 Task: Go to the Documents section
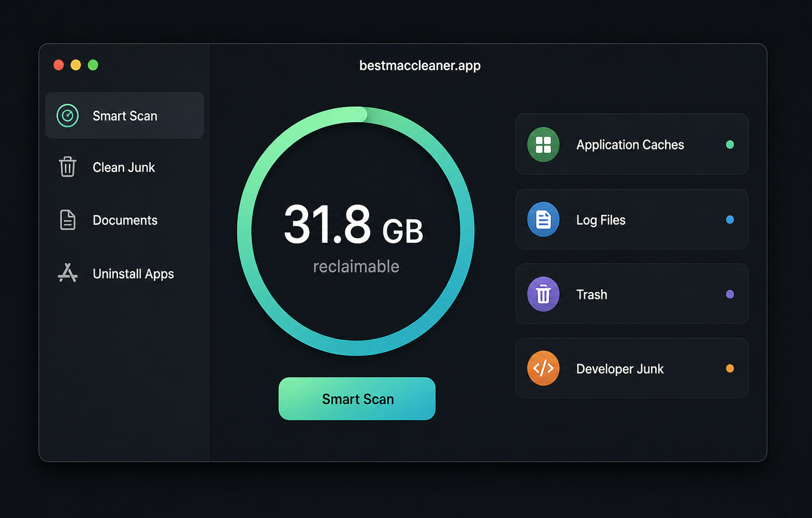[x=125, y=220]
